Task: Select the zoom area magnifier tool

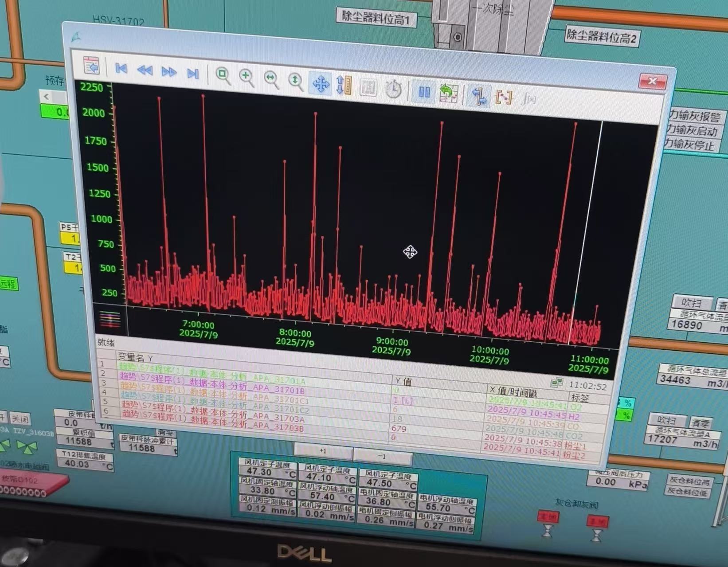Action: tap(223, 75)
